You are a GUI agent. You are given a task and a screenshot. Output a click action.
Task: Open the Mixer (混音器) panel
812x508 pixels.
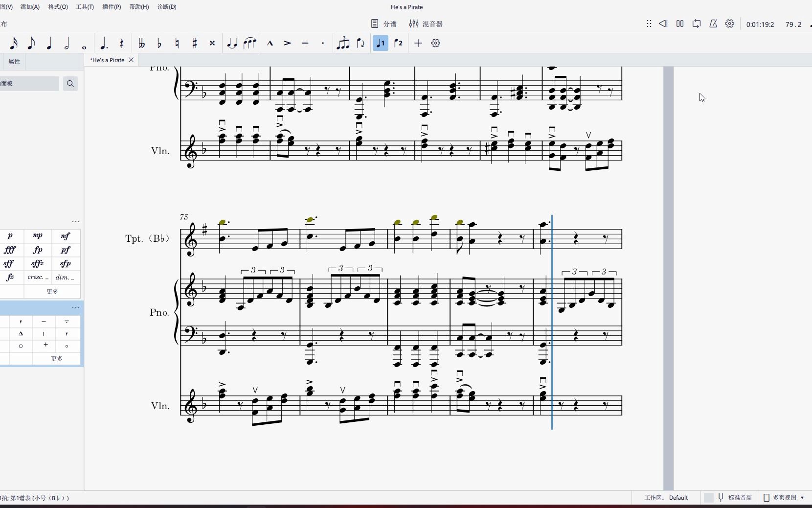[x=426, y=23]
